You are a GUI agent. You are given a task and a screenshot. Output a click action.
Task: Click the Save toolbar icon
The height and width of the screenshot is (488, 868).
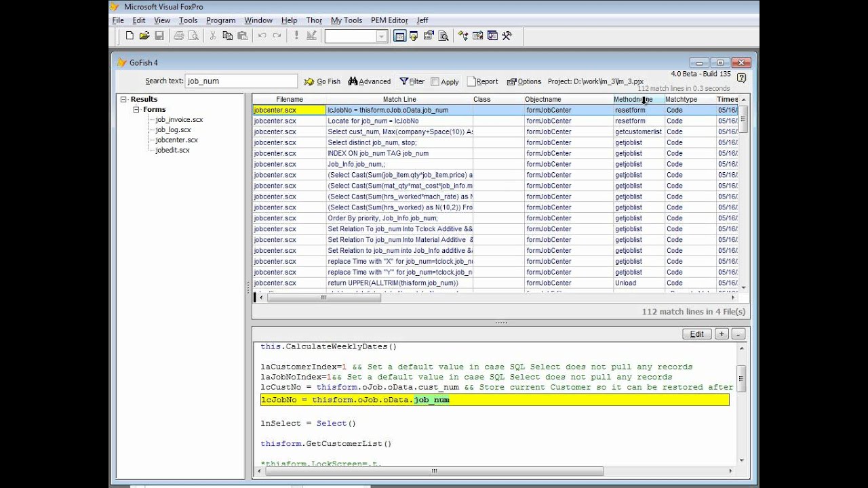point(159,36)
